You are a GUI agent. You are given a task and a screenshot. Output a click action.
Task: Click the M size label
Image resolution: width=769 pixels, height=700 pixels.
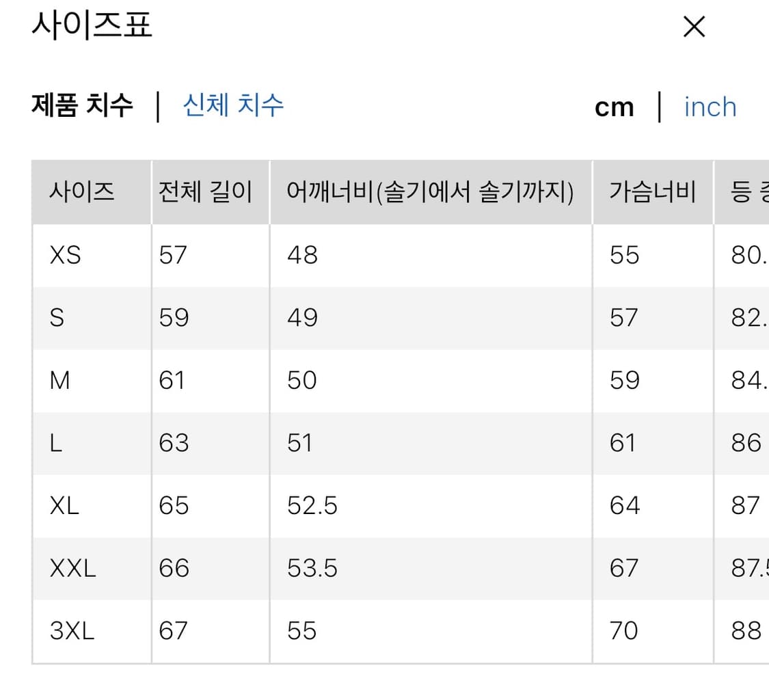click(60, 380)
